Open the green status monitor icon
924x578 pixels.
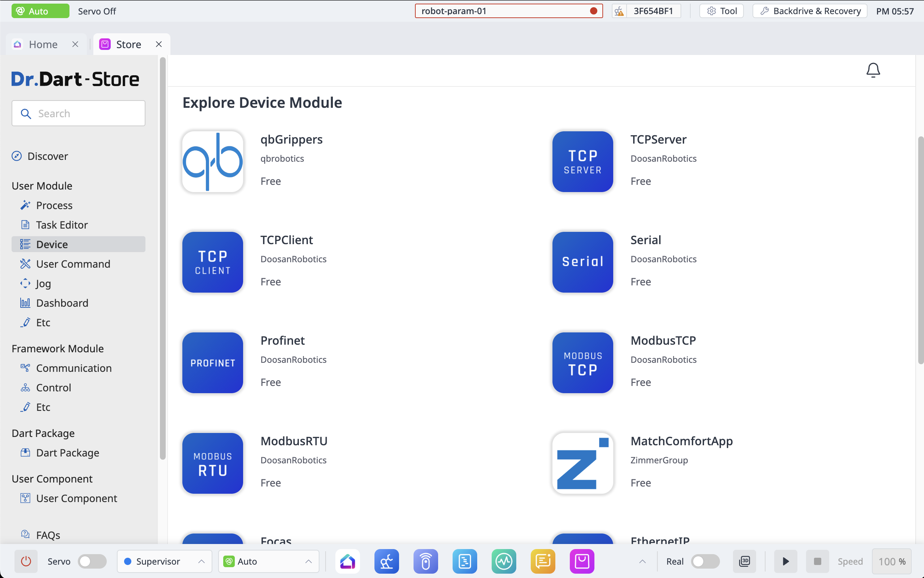click(504, 561)
